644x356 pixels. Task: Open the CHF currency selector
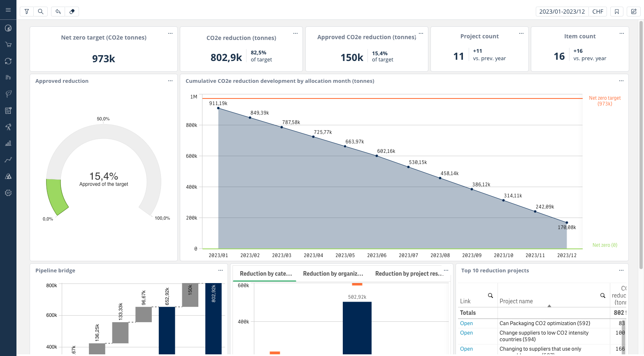(598, 12)
